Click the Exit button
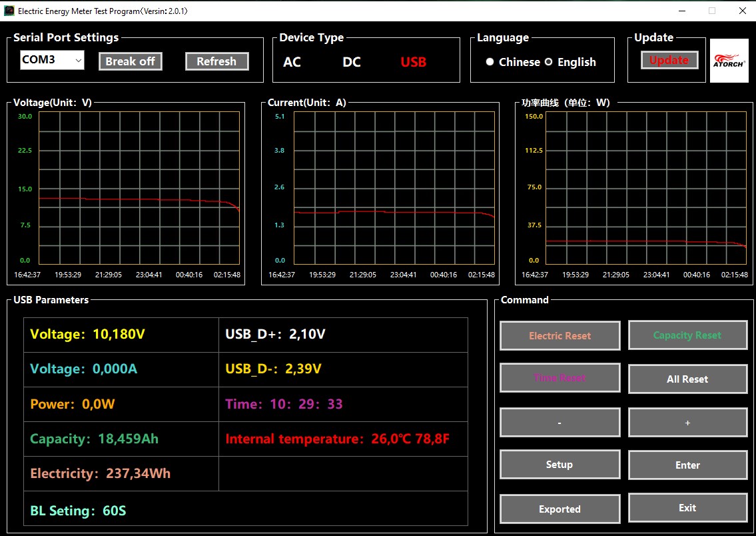The height and width of the screenshot is (536, 756). 687,507
